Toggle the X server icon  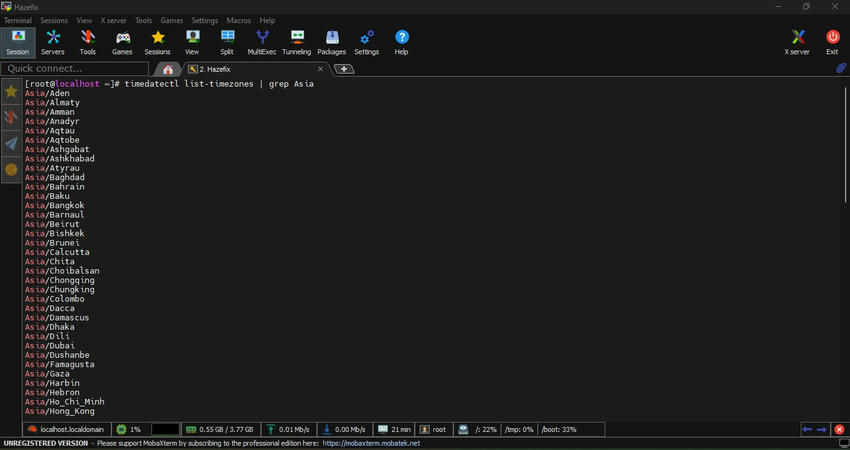(x=797, y=42)
